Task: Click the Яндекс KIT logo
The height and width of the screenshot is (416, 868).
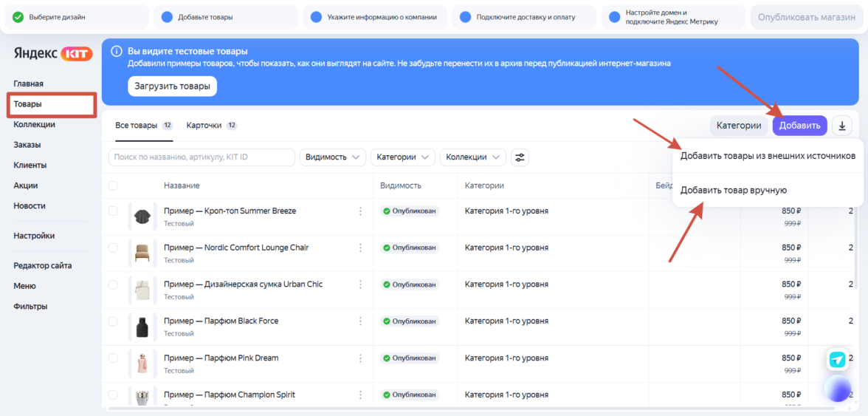Action: point(52,53)
